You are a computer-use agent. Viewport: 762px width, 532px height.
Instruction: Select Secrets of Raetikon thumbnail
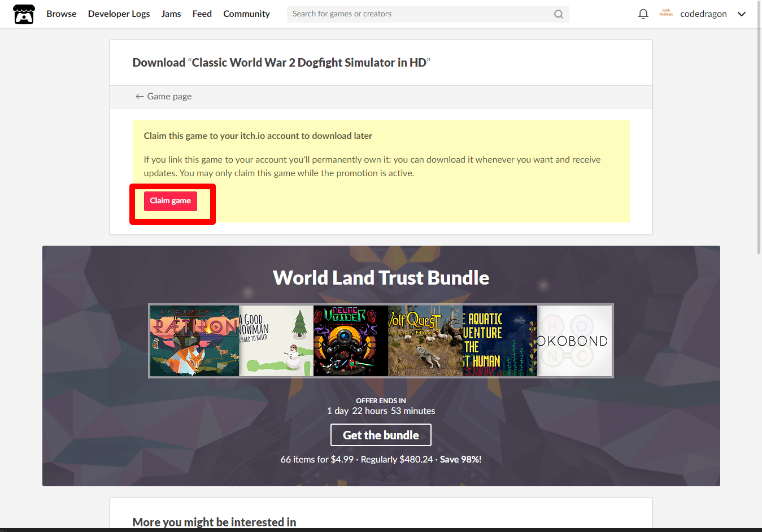click(x=194, y=341)
